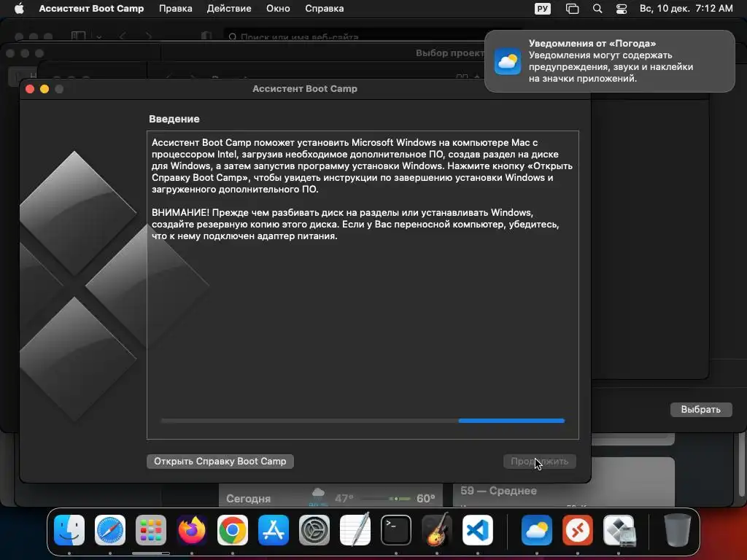Open the Правка menu
The image size is (747, 560).
(x=175, y=9)
